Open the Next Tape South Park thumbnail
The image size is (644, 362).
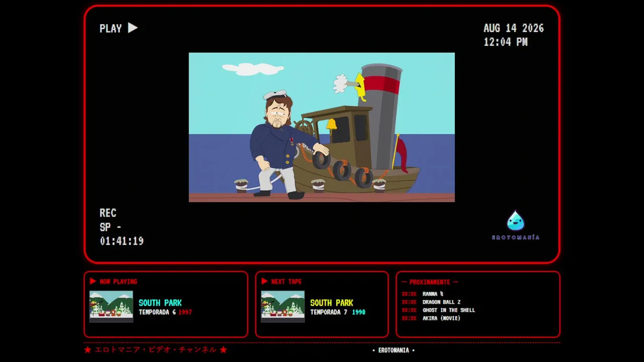coord(283,306)
